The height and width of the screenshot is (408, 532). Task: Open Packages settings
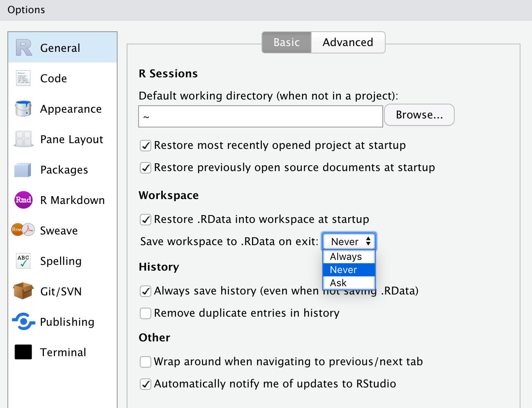(x=62, y=169)
